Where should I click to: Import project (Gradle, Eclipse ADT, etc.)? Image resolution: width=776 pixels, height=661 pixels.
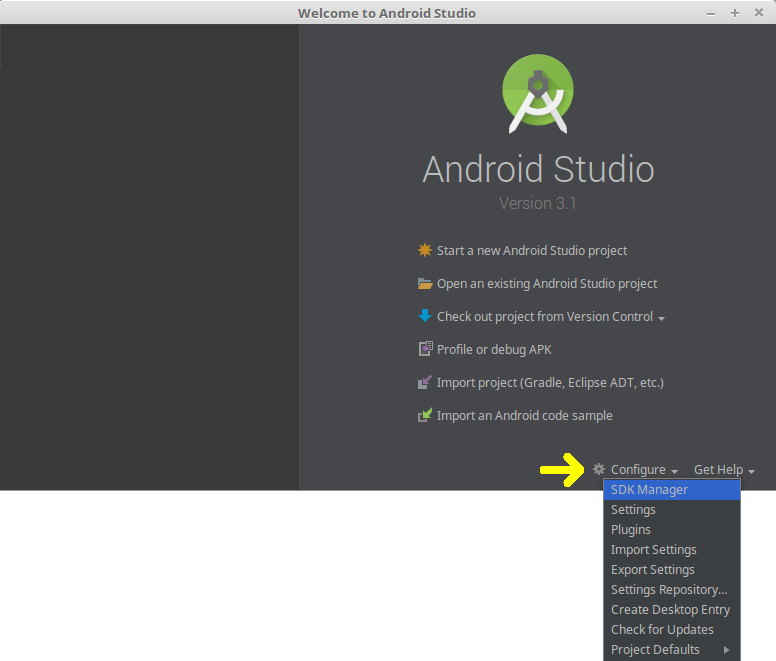tap(550, 383)
